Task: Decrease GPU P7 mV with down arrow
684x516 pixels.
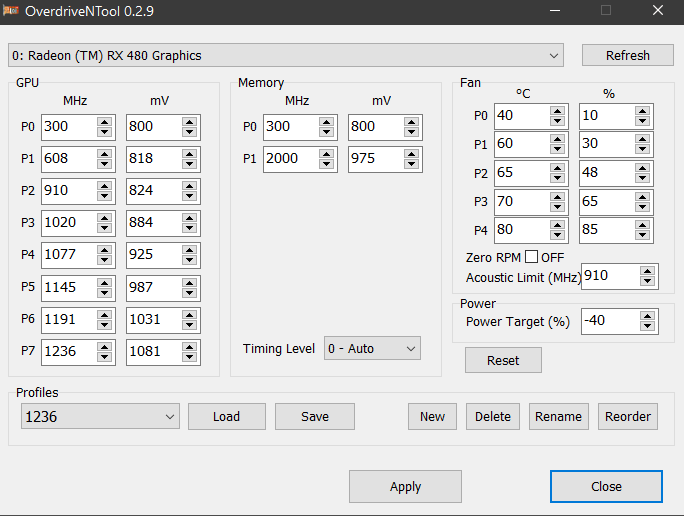Action: [189, 357]
